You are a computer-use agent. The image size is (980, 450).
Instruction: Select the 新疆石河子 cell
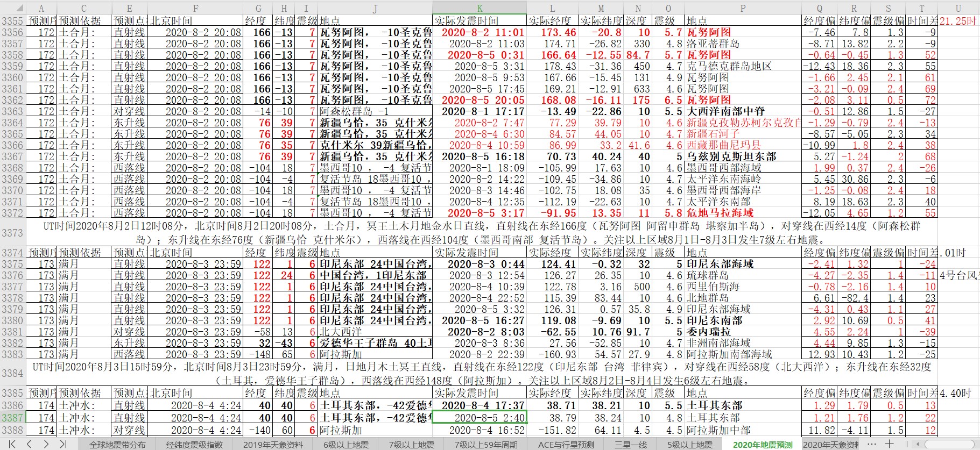743,134
